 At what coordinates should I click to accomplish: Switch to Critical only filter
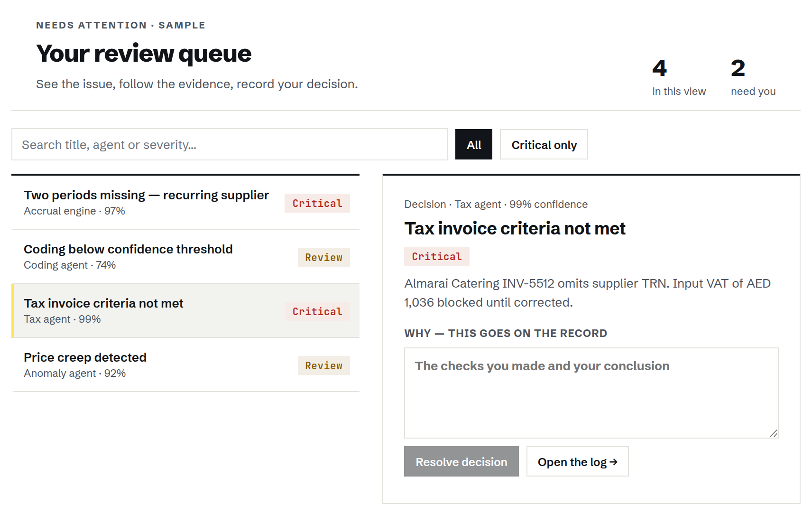point(544,144)
